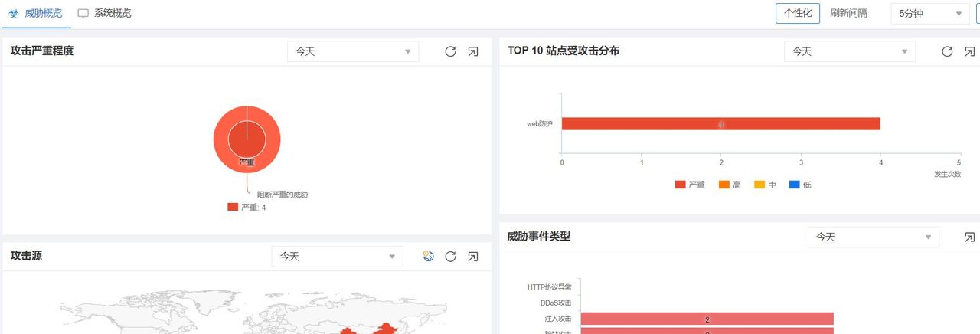This screenshot has width=980, height=334.
Task: Click the web防护 red bar
Action: (721, 123)
